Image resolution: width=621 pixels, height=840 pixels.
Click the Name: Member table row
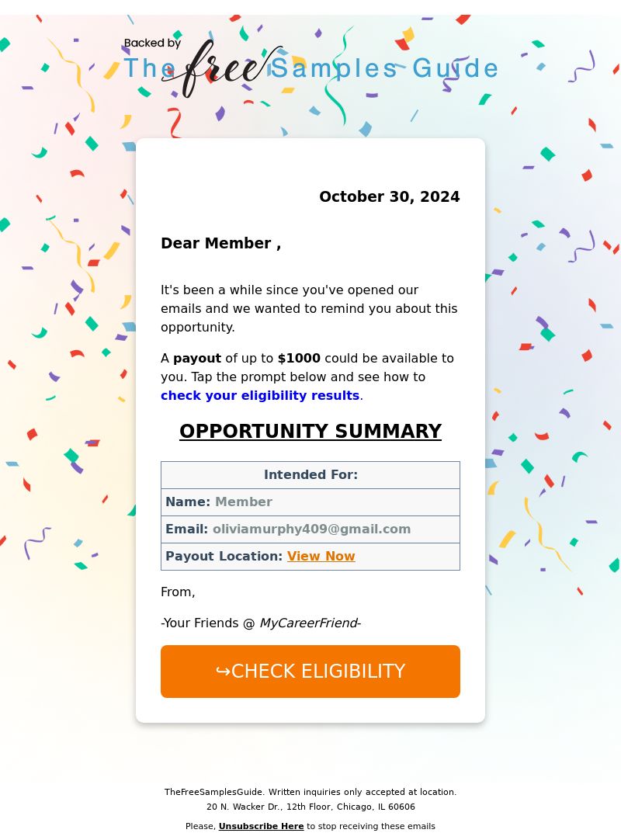[310, 502]
